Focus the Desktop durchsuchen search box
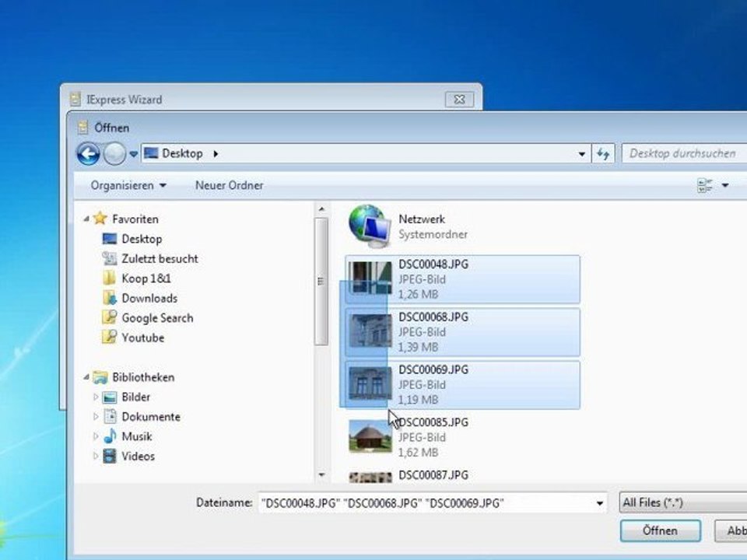 (684, 154)
